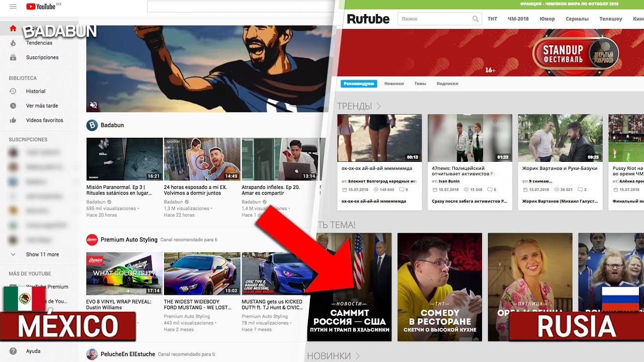Open EVO 8 Vinyl Wrap Reveal thumbnail
The width and height of the screenshot is (644, 362).
[x=125, y=274]
